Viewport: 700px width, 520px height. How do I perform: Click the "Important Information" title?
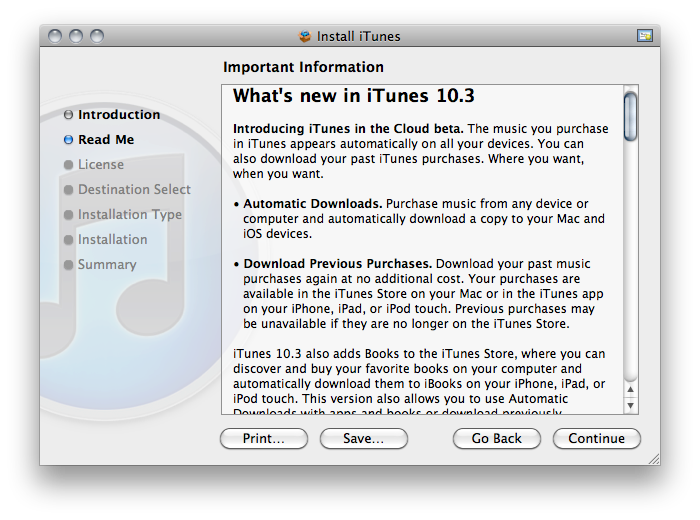304,67
